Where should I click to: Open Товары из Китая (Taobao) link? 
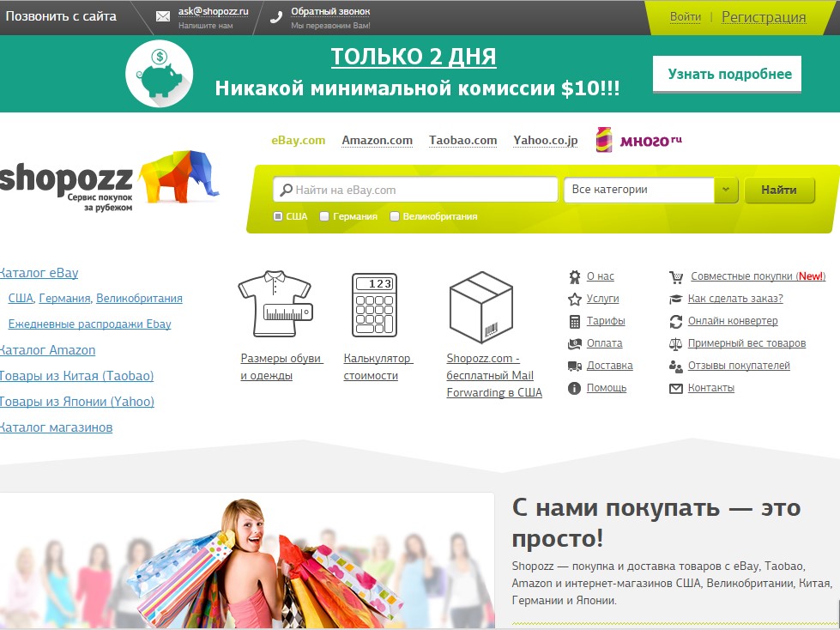[x=76, y=376]
